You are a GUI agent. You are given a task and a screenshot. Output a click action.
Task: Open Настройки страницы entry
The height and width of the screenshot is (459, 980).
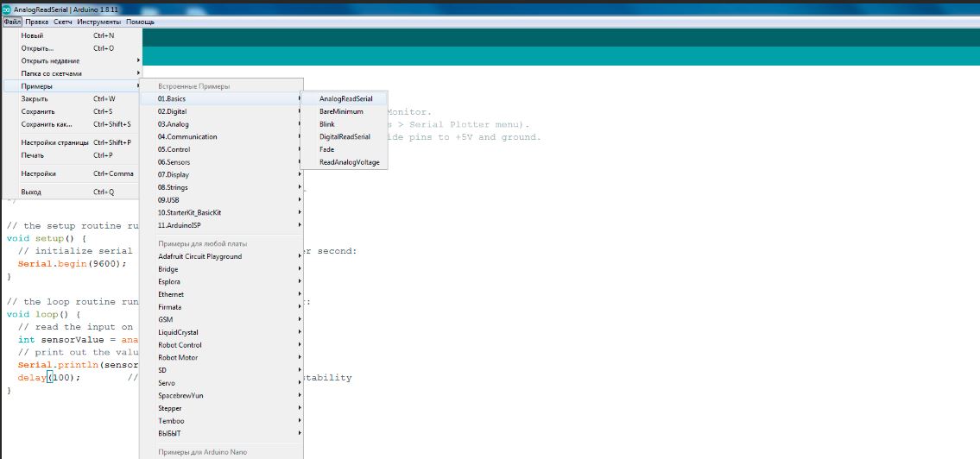[72, 142]
